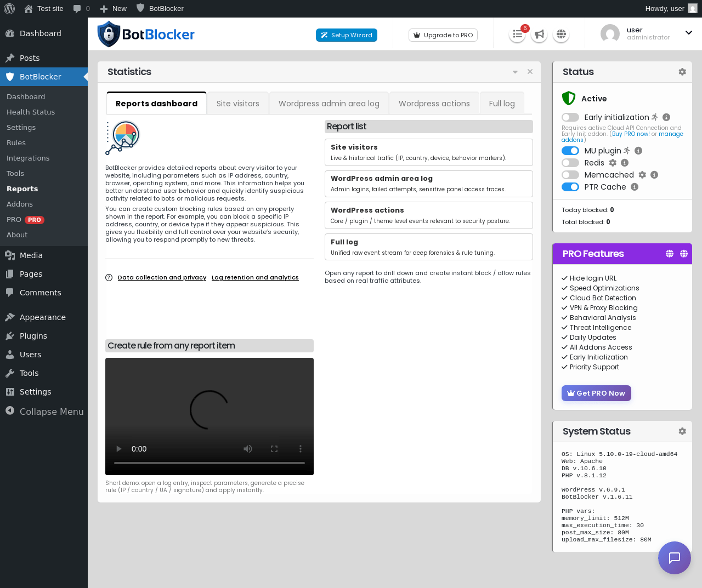Select the Full log tab

pos(502,104)
